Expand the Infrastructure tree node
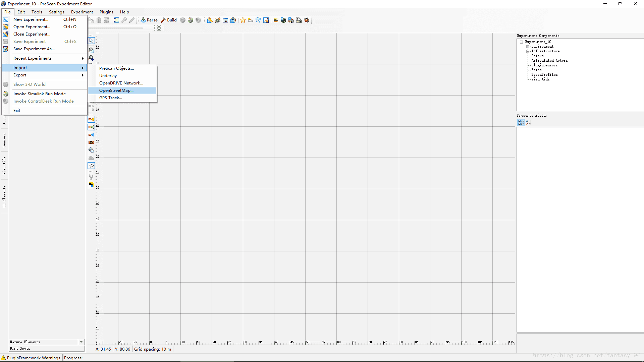 click(x=528, y=51)
